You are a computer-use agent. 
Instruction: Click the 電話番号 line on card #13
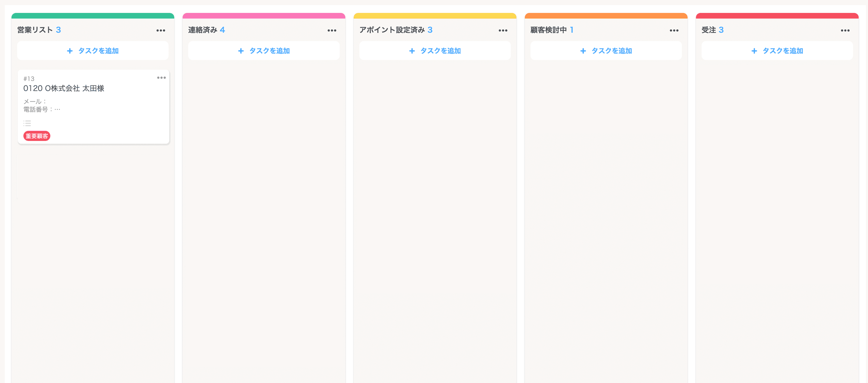click(42, 109)
